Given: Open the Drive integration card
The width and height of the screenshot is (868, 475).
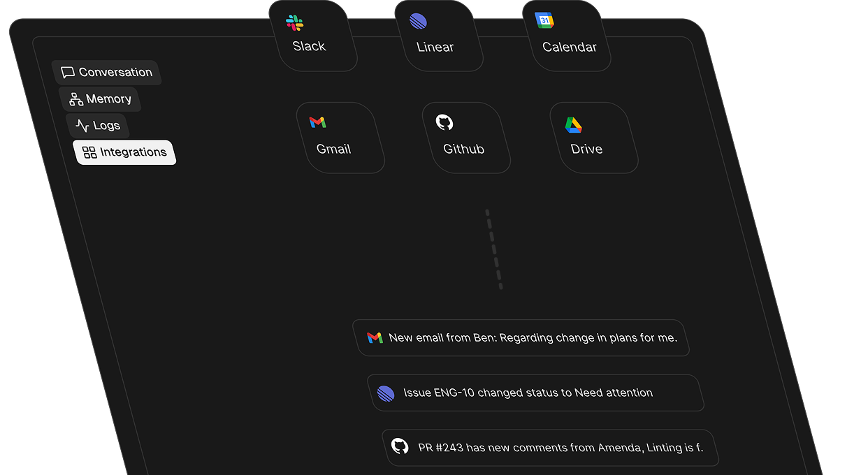Looking at the screenshot, I should coord(594,138).
